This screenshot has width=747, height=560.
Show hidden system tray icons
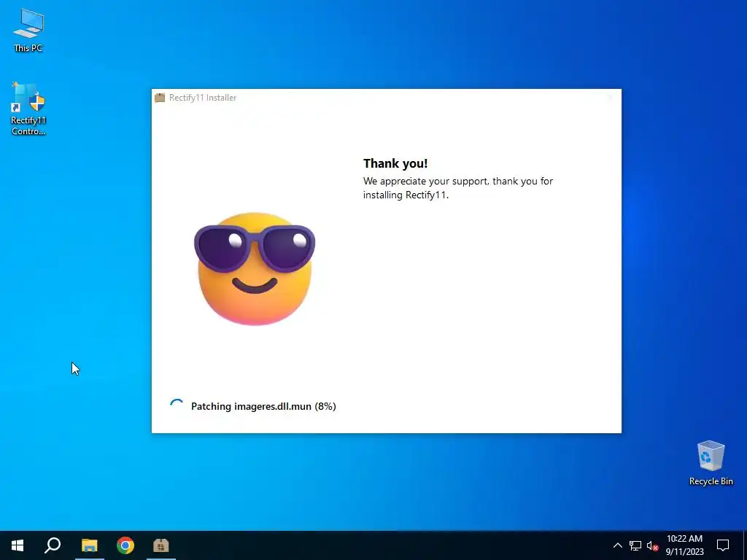(617, 545)
